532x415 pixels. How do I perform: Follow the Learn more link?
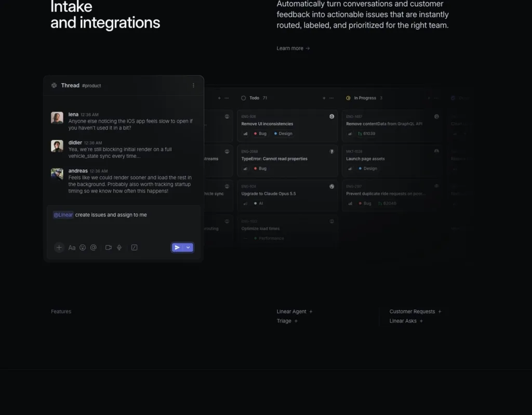coord(293,48)
